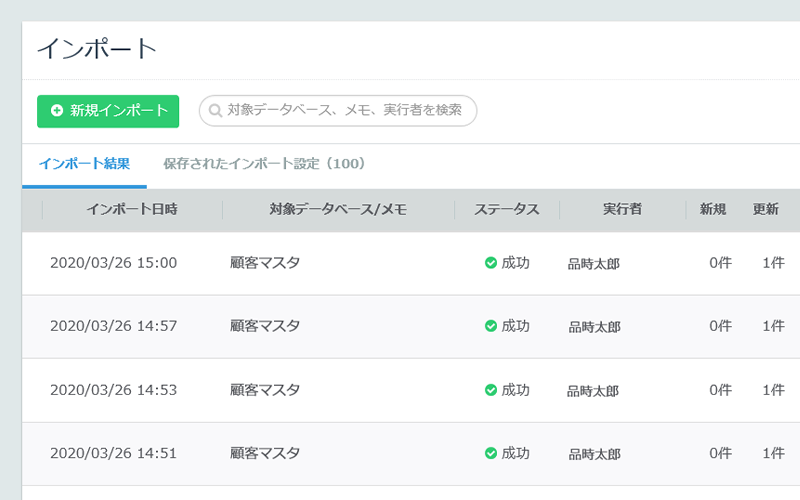Viewport: 800px width, 500px height.
Task: Click success check icon for 14:57 import
Action: (491, 326)
